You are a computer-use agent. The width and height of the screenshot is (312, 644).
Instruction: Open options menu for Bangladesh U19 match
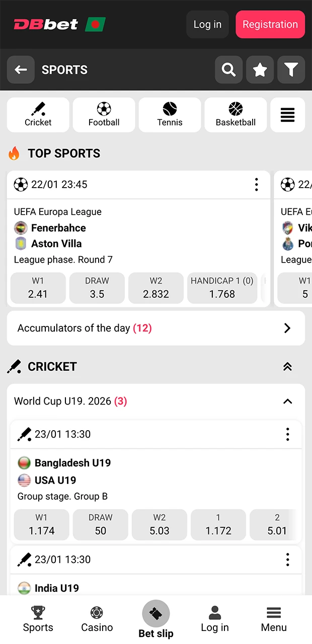(287, 434)
